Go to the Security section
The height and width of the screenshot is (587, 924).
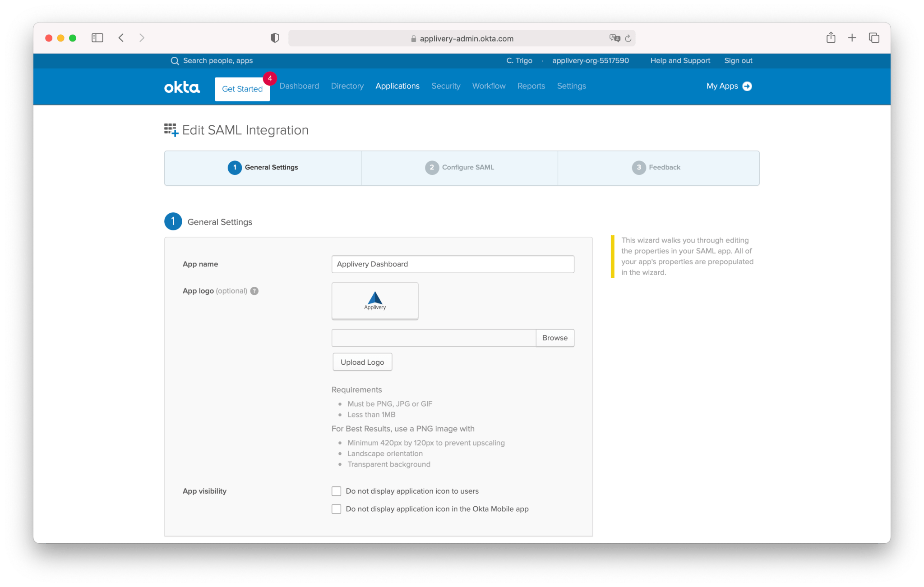coord(446,86)
